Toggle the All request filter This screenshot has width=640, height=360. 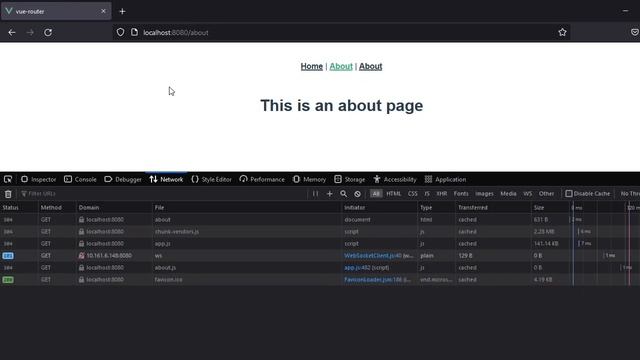376,194
